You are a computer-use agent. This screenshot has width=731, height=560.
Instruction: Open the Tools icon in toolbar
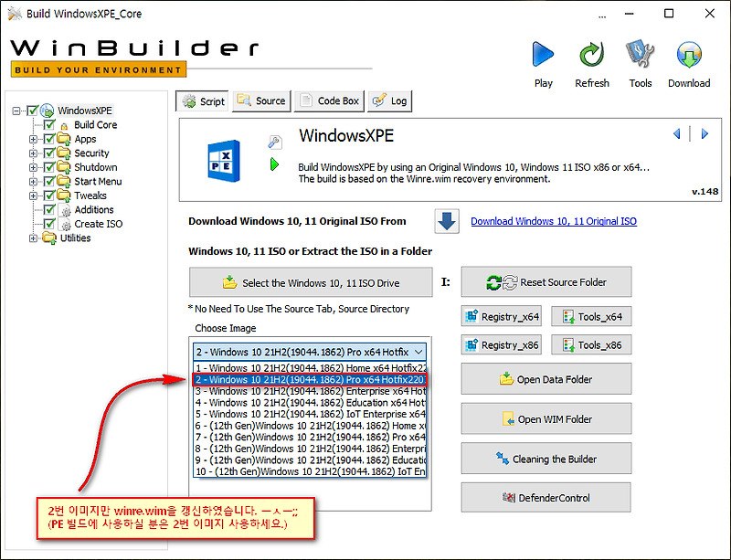click(641, 54)
